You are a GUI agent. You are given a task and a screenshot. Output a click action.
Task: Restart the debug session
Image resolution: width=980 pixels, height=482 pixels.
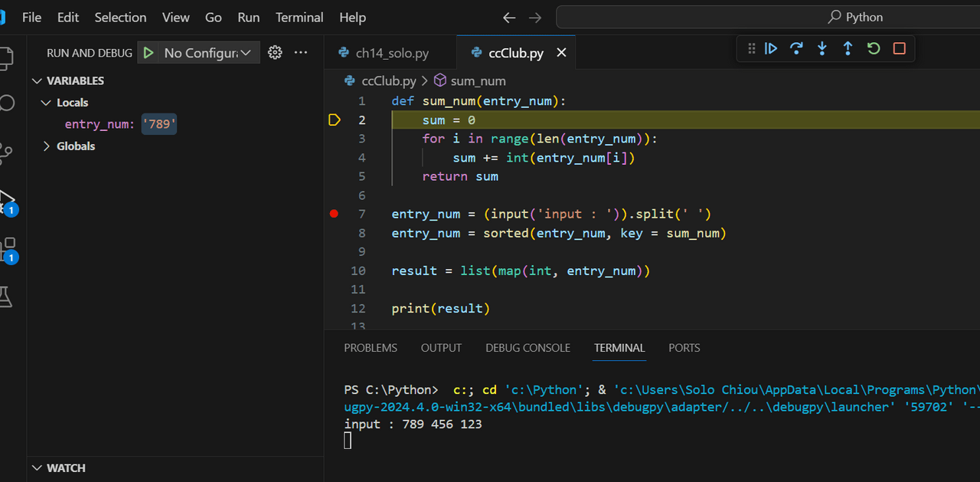click(x=874, y=48)
